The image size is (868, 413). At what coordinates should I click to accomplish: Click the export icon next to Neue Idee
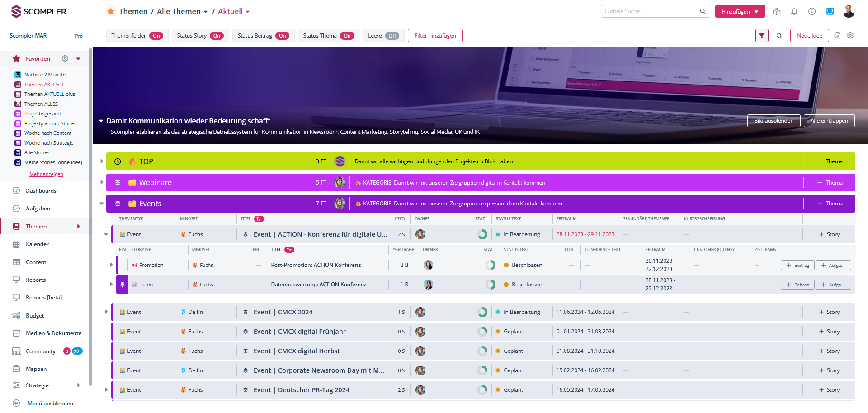pos(837,35)
